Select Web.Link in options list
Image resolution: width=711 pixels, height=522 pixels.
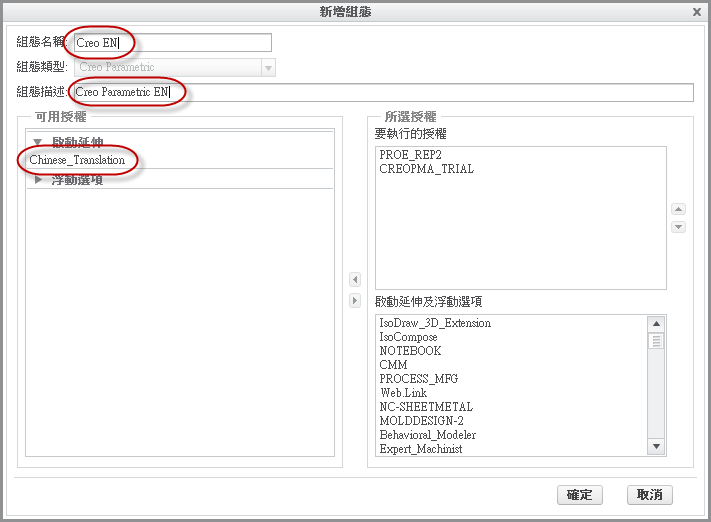click(x=404, y=393)
